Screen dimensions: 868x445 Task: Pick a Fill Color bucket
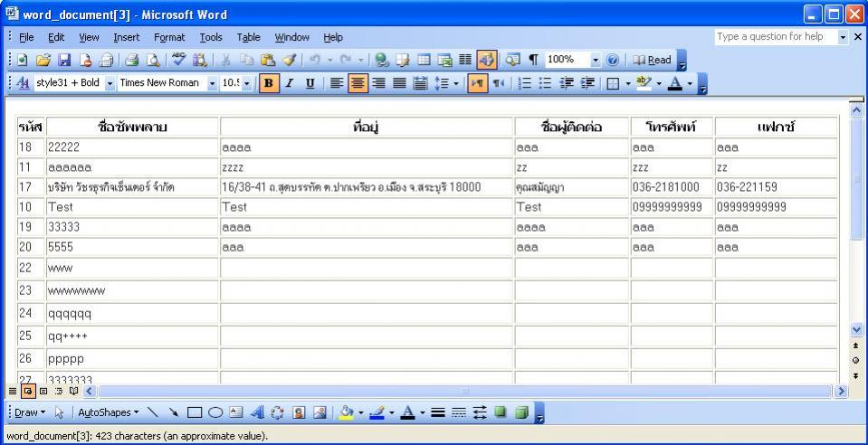click(x=346, y=412)
